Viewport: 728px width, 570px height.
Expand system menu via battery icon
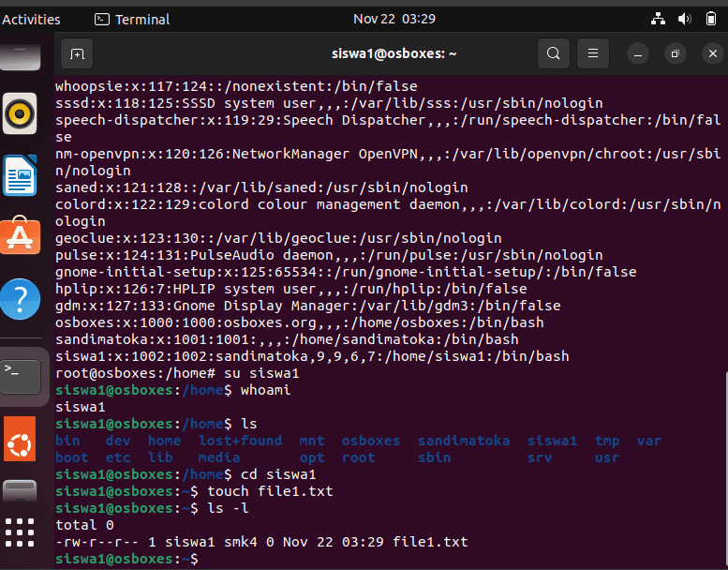click(711, 19)
